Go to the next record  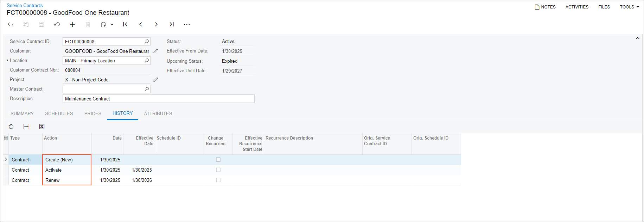pyautogui.click(x=156, y=24)
